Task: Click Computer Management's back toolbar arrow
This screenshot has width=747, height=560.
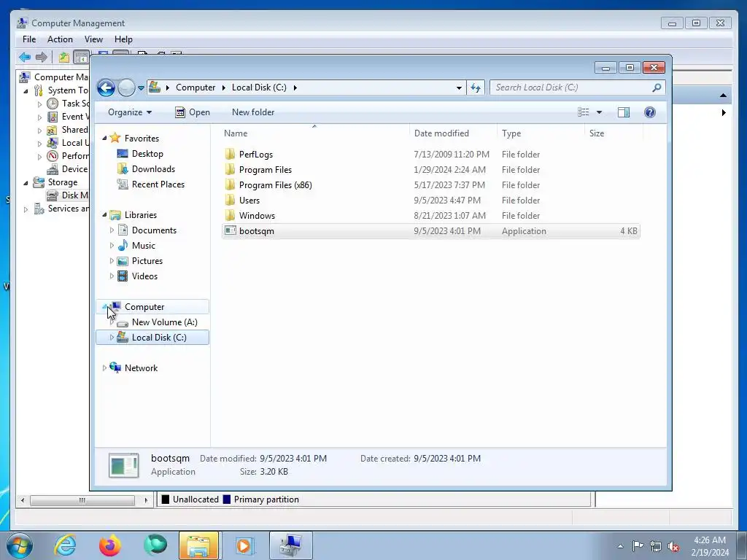Action: point(25,58)
